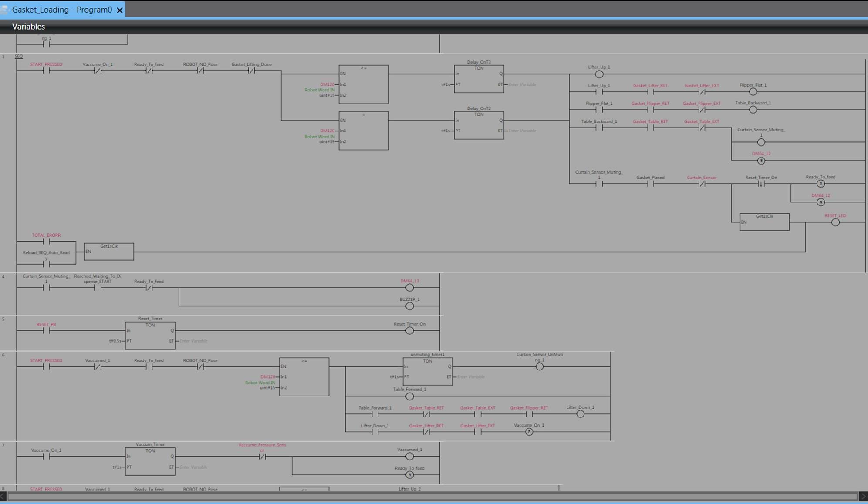This screenshot has width=868, height=504.
Task: Click the TOTAL_ERORR contact symbol
Action: click(46, 241)
